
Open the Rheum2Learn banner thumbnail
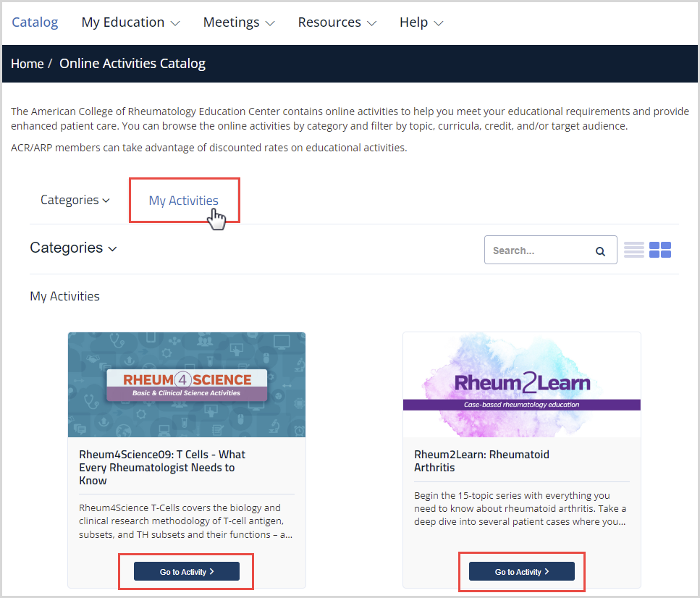pos(521,384)
